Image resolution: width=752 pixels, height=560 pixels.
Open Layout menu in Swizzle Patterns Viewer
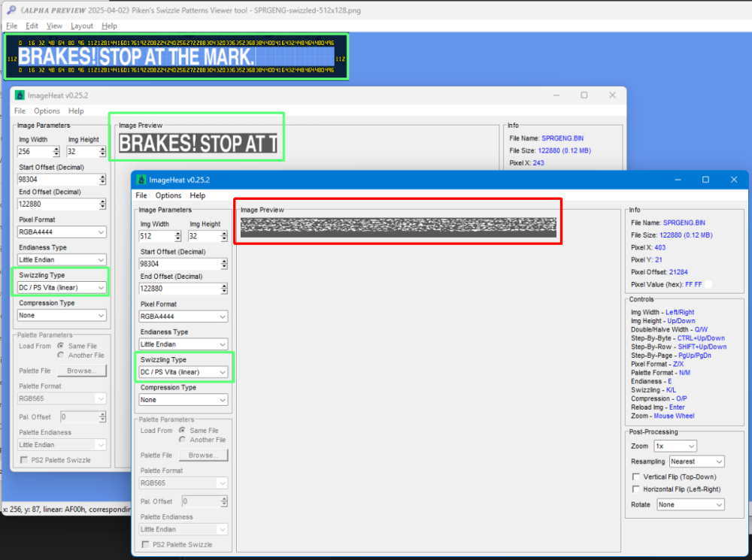81,26
